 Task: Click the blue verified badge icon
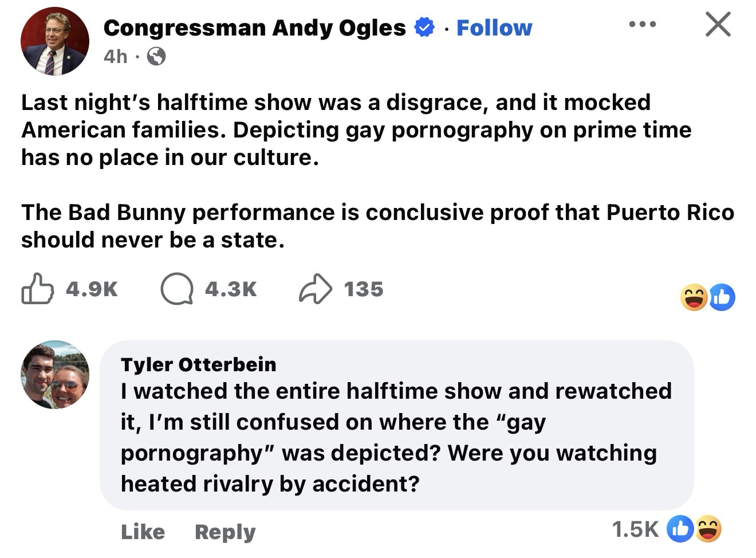pyautogui.click(x=424, y=27)
